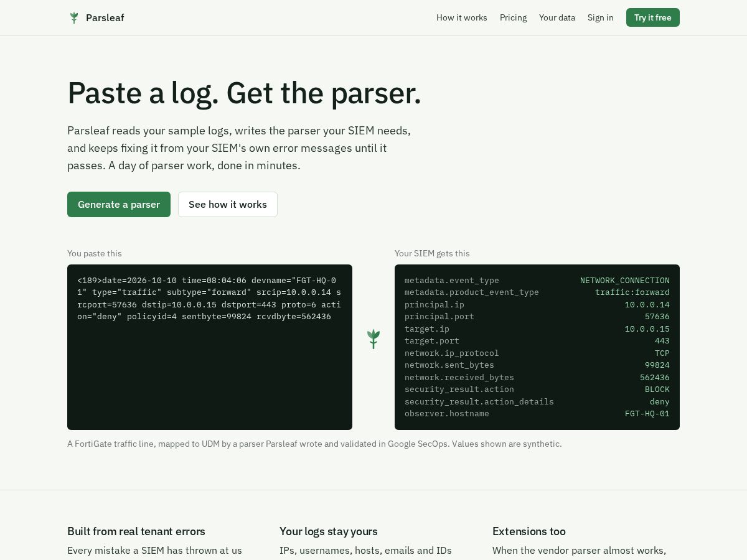Click the target.port field name
Screen dimensions: 747x560
coord(432,341)
